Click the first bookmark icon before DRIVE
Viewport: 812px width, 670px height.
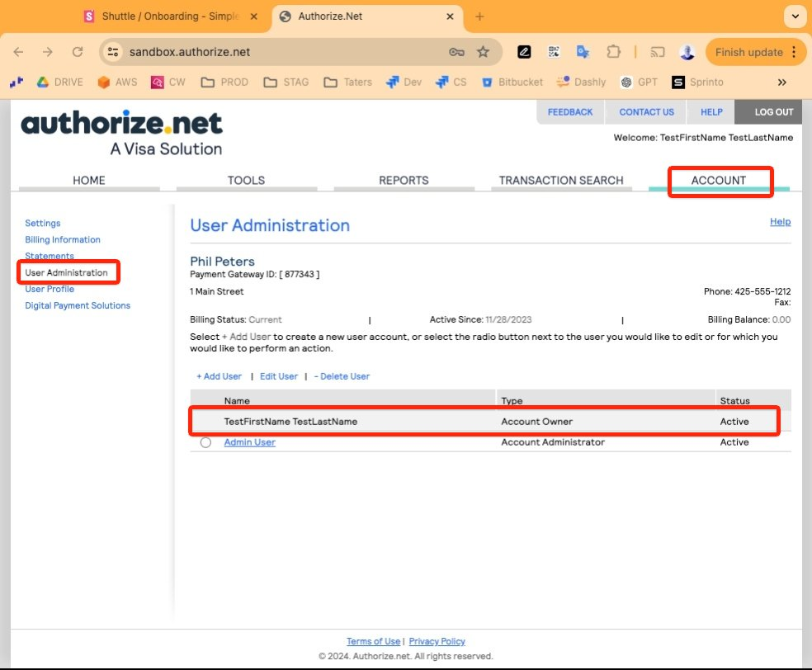click(x=17, y=82)
